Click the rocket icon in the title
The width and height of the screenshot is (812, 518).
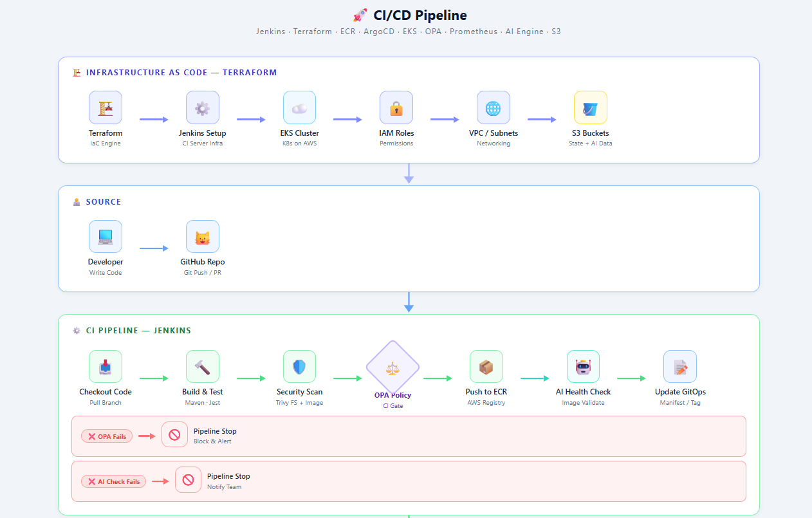point(360,15)
